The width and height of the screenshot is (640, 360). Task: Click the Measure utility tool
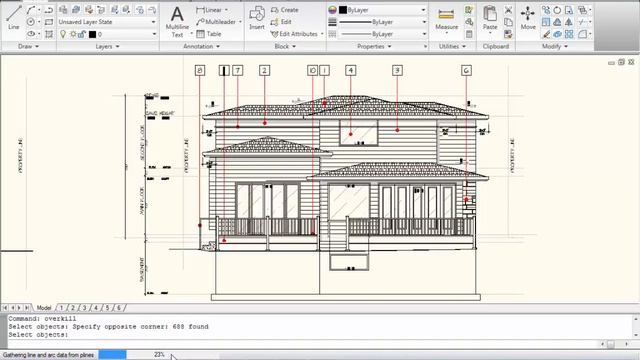[446, 20]
